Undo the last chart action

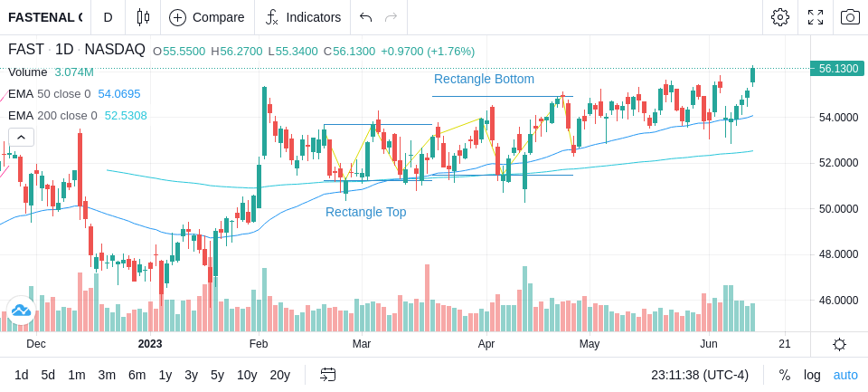click(x=365, y=17)
